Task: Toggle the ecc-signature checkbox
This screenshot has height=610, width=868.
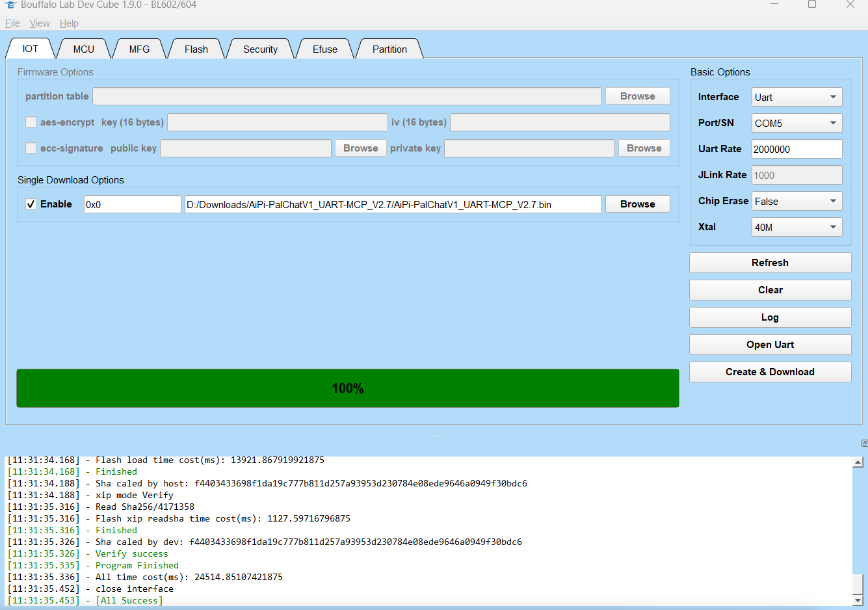Action: point(31,148)
